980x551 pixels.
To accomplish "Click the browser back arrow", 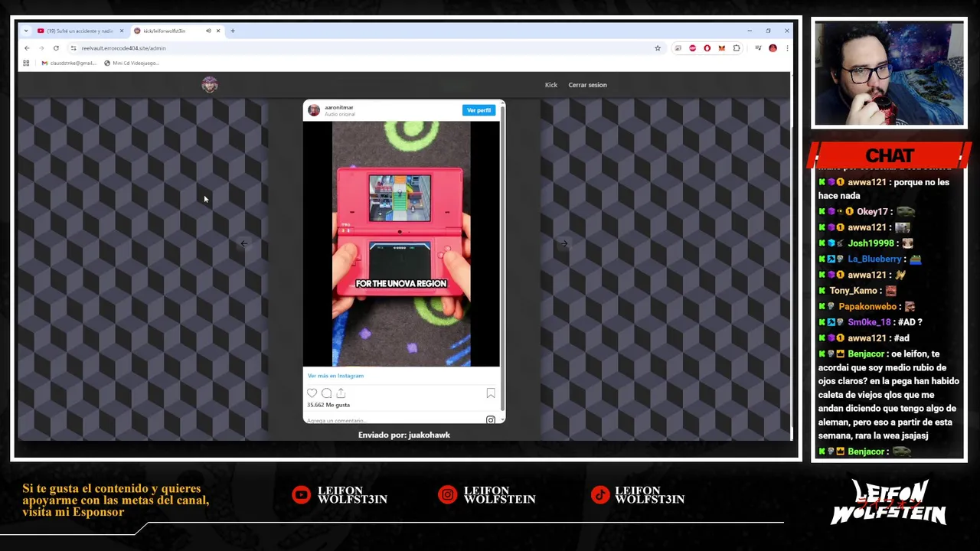I will pyautogui.click(x=27, y=48).
